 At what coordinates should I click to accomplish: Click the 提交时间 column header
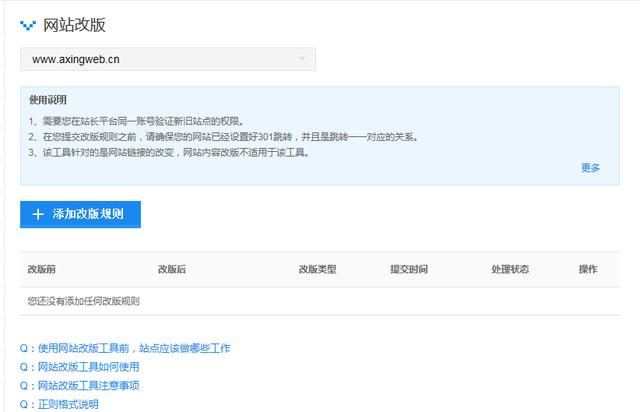point(409,270)
